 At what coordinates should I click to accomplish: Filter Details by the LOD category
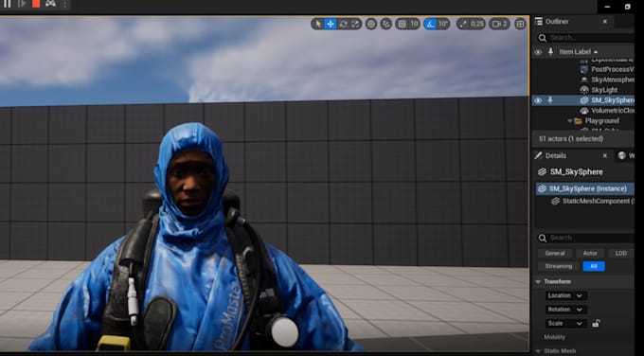pos(621,254)
